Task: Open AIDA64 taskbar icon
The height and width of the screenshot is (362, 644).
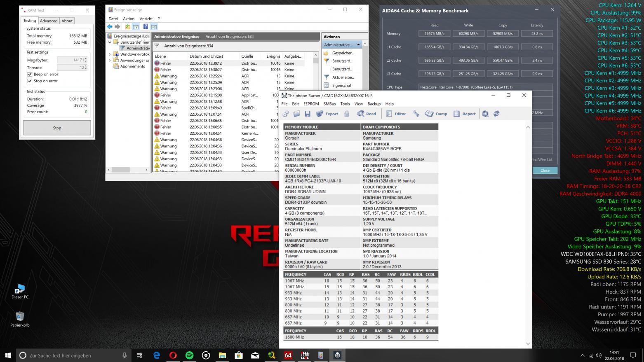Action: pos(288,355)
